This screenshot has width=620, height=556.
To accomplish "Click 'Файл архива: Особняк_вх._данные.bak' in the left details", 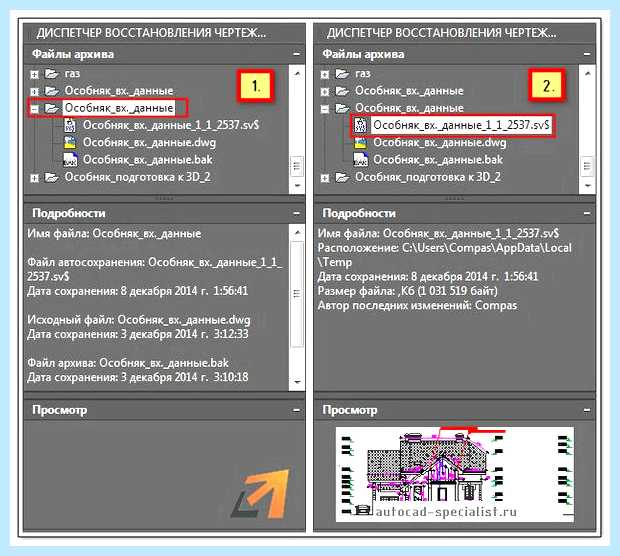I will (x=128, y=363).
